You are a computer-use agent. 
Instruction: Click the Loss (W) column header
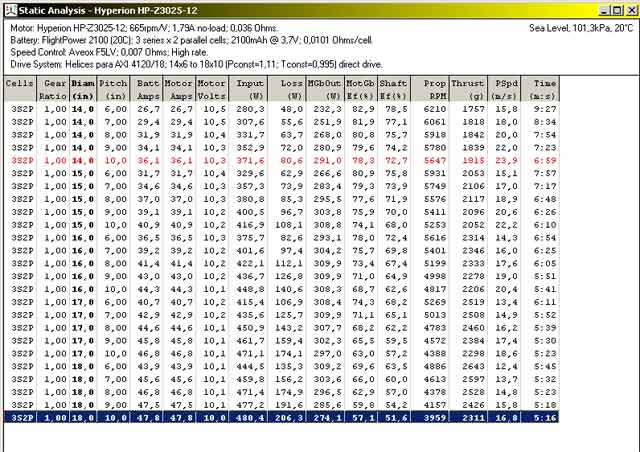[291, 86]
